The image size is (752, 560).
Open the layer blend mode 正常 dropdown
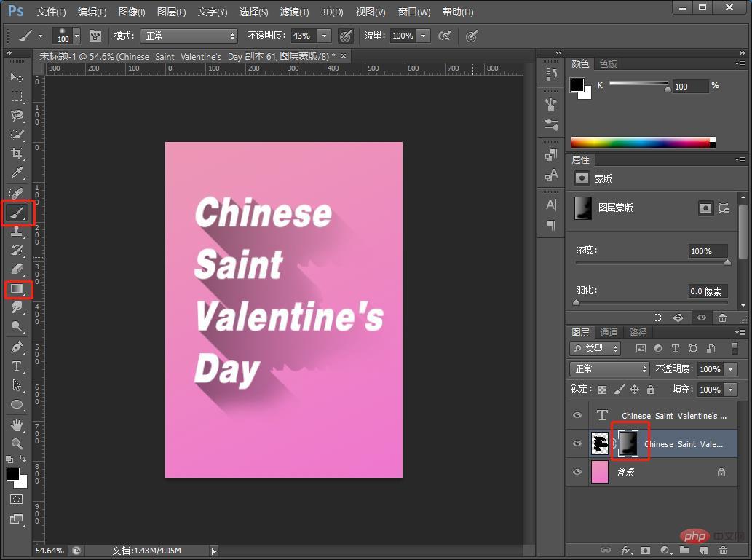609,369
